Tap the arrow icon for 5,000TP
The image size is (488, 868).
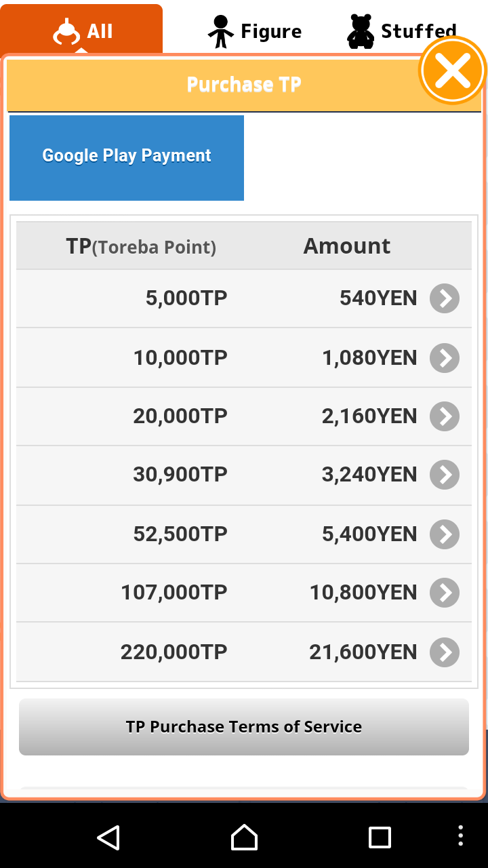click(445, 298)
